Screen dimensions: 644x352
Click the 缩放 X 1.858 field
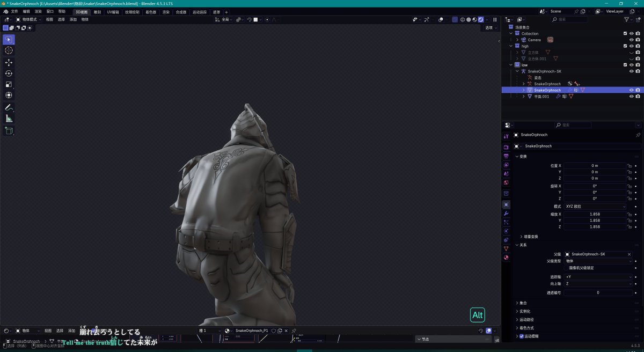(595, 214)
